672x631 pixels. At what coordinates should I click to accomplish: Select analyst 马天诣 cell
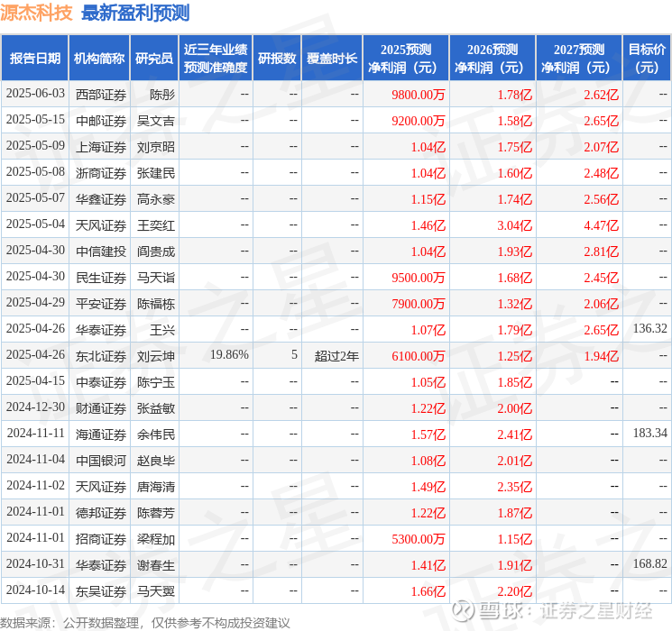(155, 278)
